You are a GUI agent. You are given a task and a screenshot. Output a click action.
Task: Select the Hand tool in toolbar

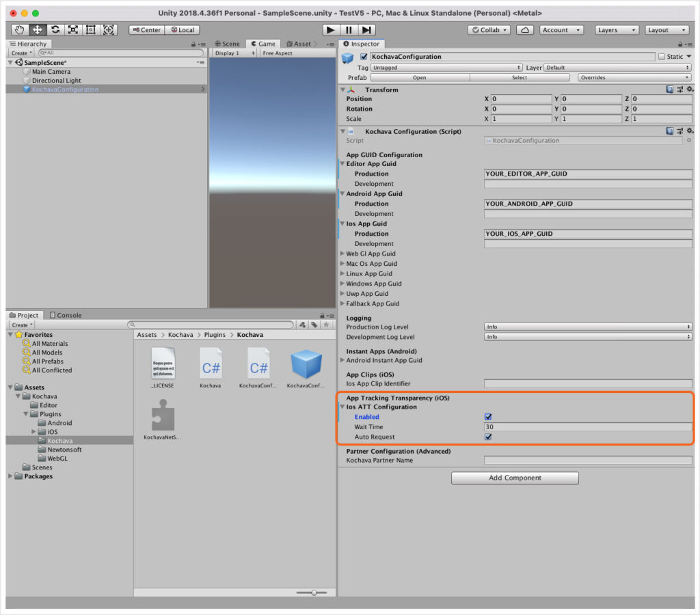pyautogui.click(x=20, y=30)
